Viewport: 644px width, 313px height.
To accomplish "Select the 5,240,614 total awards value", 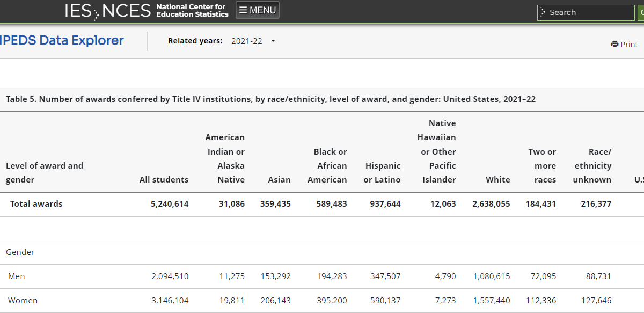I will (x=170, y=204).
